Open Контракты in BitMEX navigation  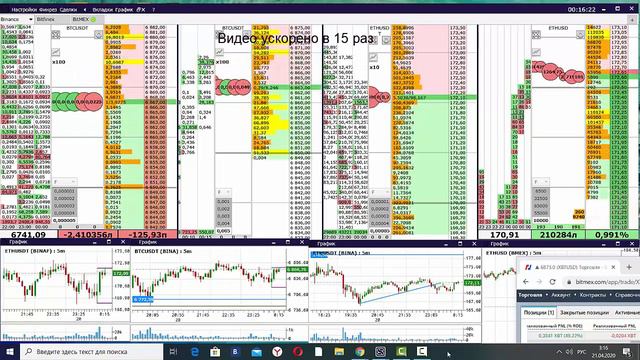pos(592,295)
